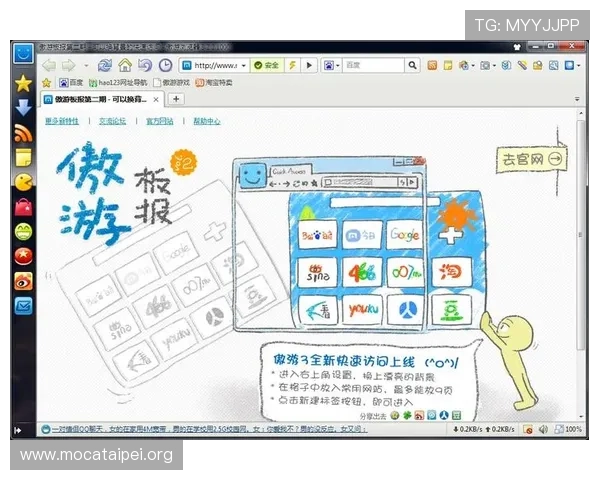Click the Undo closed tab icon
600x480 pixels.
(x=145, y=65)
